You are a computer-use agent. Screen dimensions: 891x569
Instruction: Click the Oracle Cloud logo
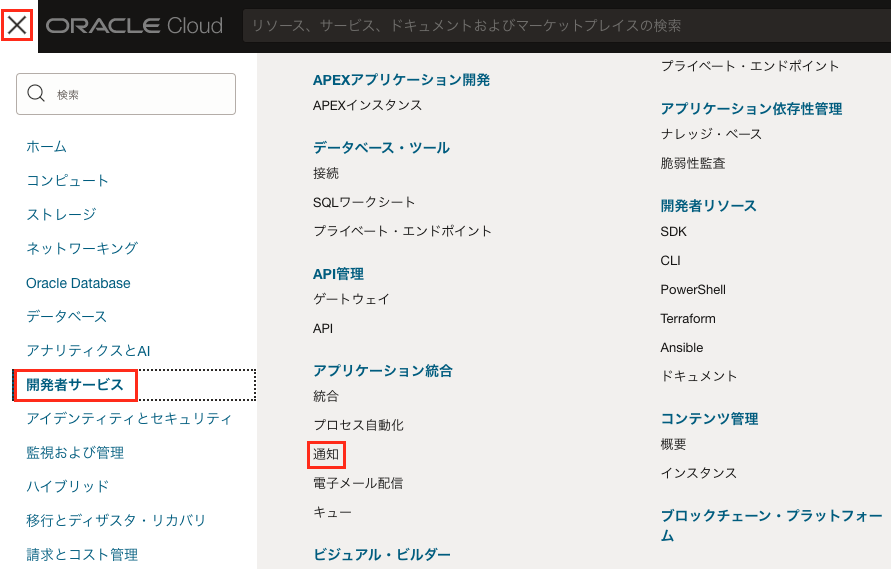pos(134,26)
